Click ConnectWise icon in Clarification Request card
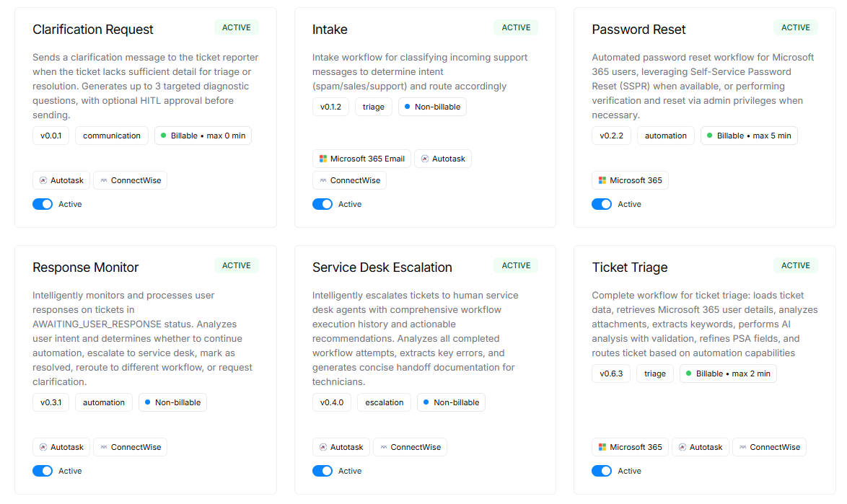The image size is (847, 504). pyautogui.click(x=104, y=180)
